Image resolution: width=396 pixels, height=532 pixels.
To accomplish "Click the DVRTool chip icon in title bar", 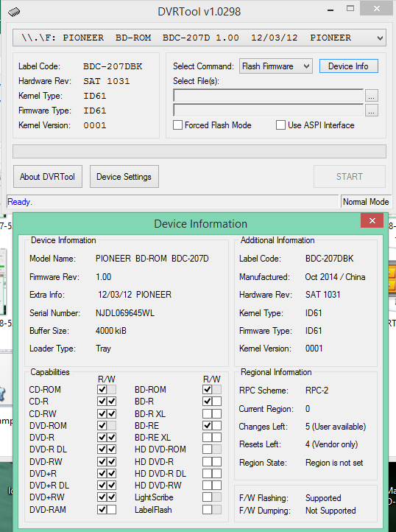I will point(14,12).
